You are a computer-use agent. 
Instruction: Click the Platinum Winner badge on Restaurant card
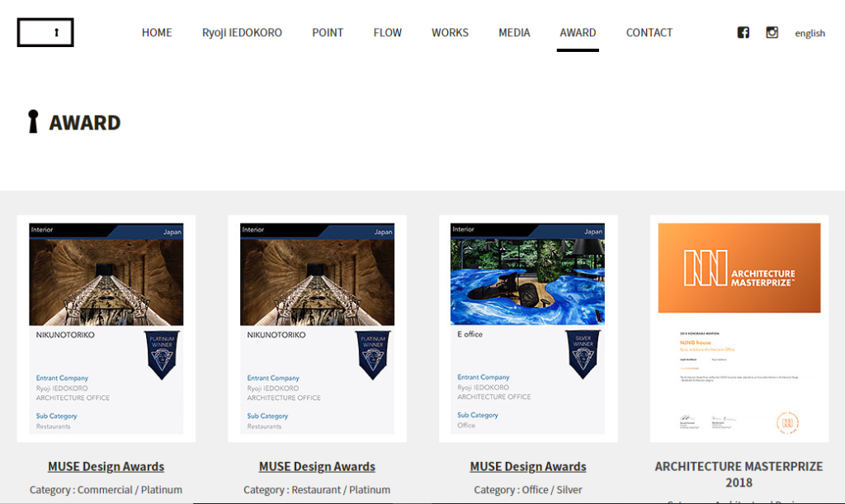373,355
